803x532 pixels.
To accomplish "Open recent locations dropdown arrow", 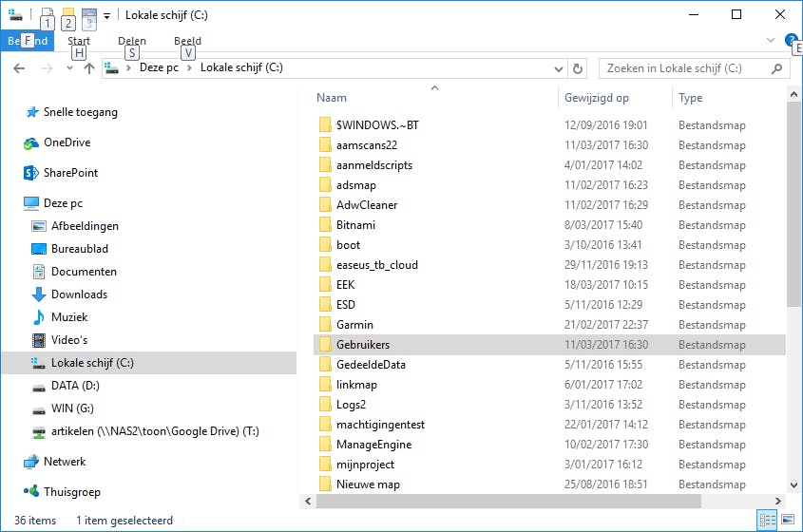I will [x=69, y=68].
